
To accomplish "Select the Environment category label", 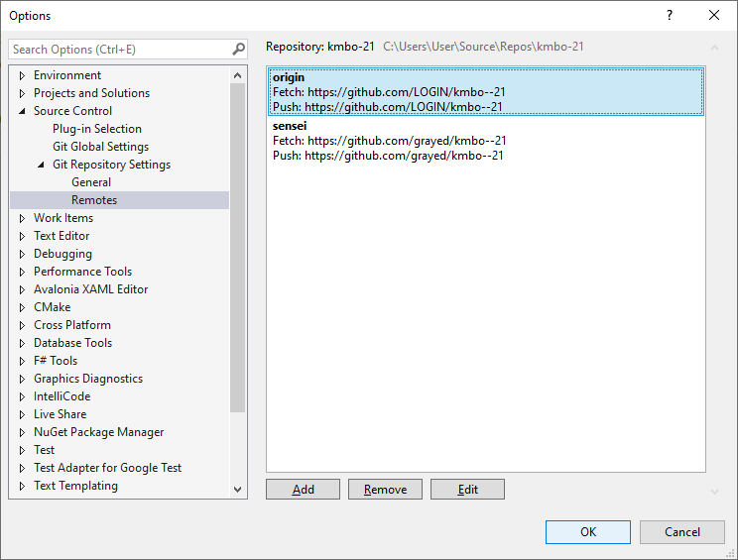I will tap(66, 74).
